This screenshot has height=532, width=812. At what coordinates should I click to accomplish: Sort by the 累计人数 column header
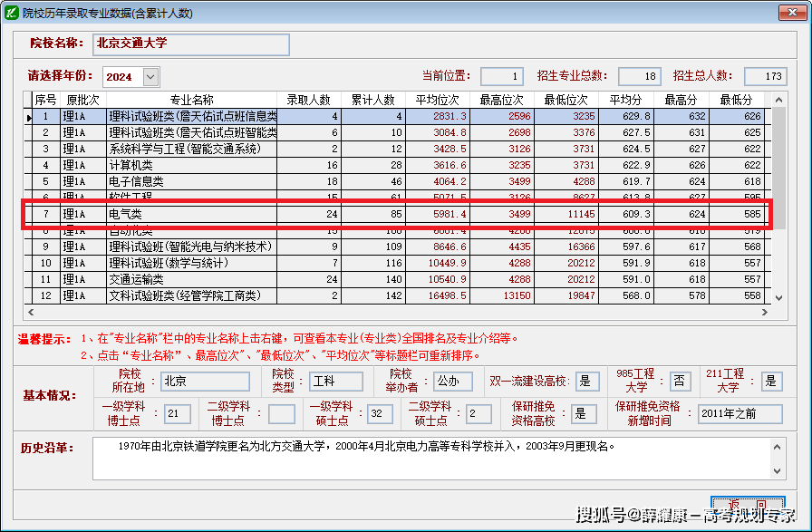point(372,100)
